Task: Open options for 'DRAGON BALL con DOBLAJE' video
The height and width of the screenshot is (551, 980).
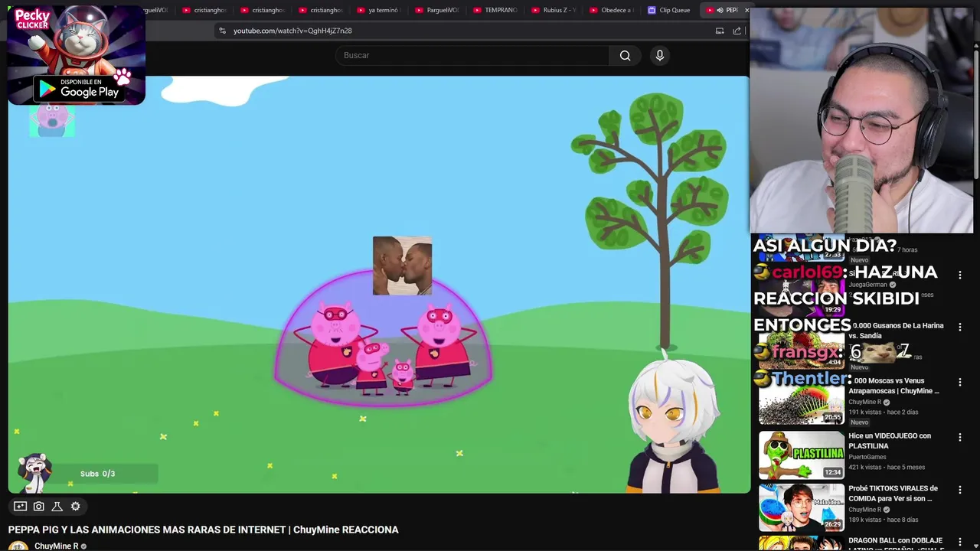Action: (959, 542)
